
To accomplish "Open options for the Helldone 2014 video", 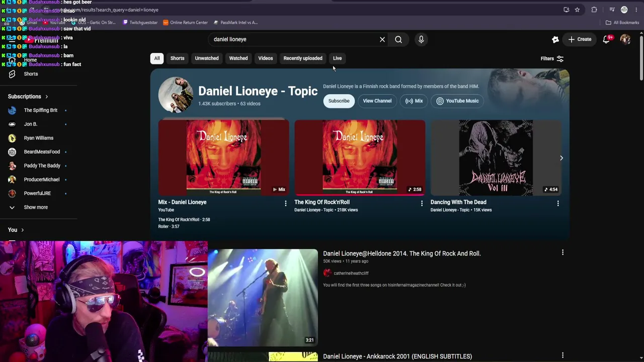I will 562,252.
